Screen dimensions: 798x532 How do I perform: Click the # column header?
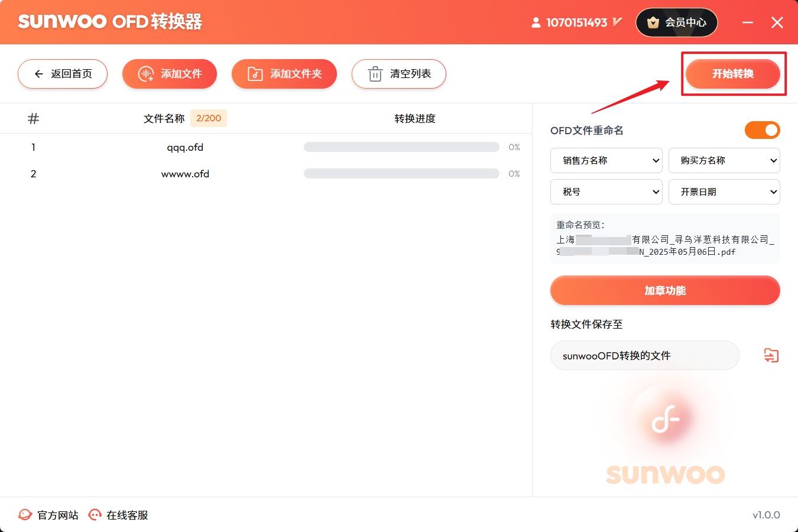34,118
